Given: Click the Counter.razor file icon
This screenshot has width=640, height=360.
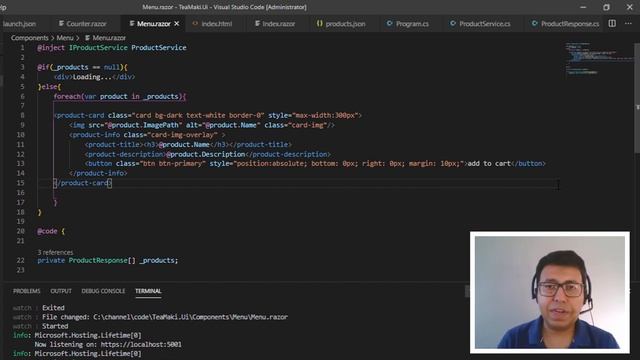Looking at the screenshot, I should click(x=61, y=24).
